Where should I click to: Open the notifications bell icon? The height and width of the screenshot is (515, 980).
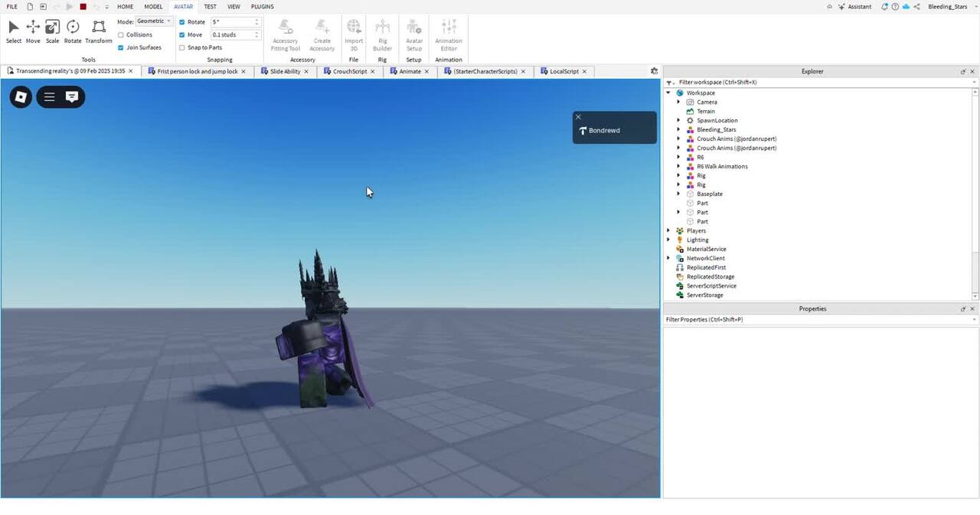click(885, 7)
